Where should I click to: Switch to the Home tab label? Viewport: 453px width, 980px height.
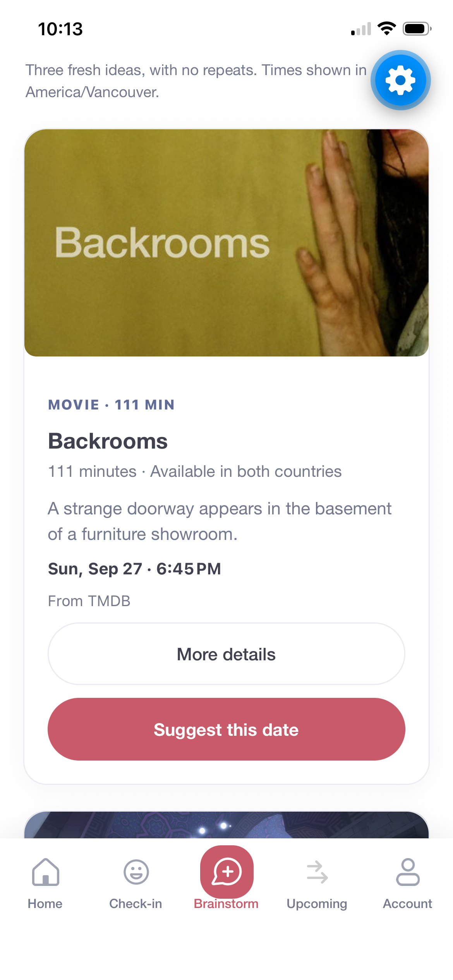point(45,904)
